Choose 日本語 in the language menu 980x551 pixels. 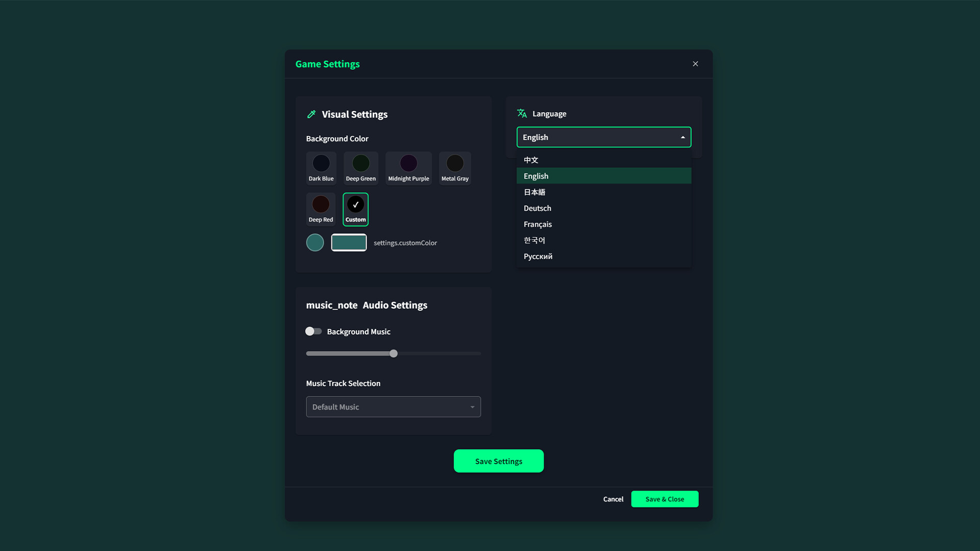coord(534,192)
